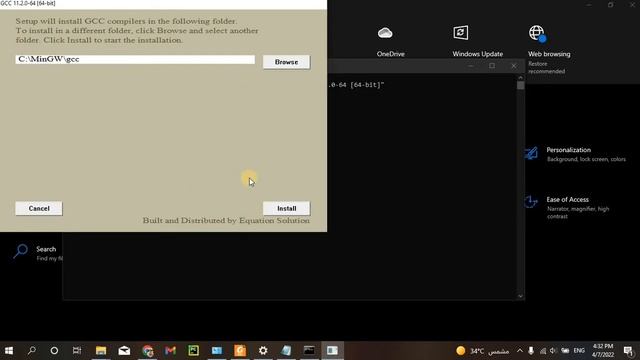Screen dimensions: 640x360
Task: Click "Restore recommended" under Web browsing
Action: point(547,68)
